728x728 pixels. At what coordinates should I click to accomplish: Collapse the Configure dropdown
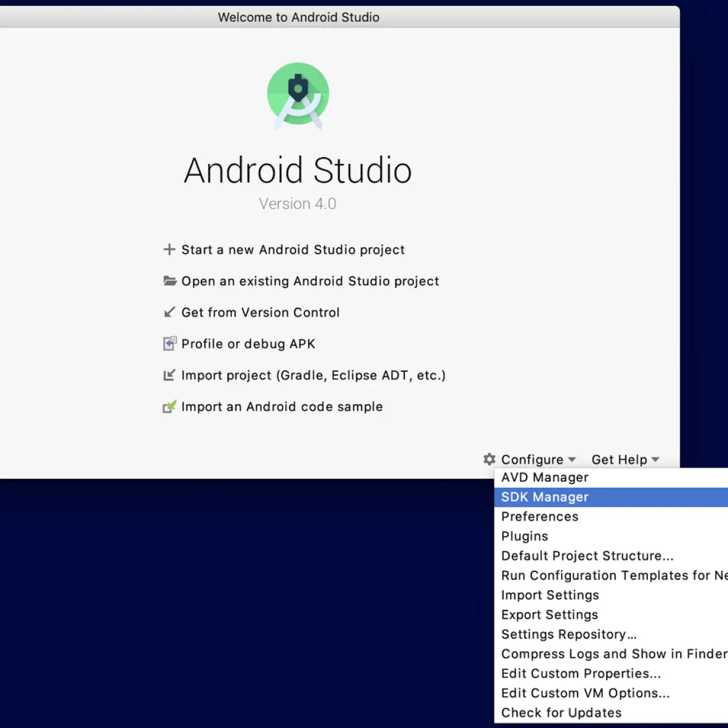pyautogui.click(x=538, y=460)
